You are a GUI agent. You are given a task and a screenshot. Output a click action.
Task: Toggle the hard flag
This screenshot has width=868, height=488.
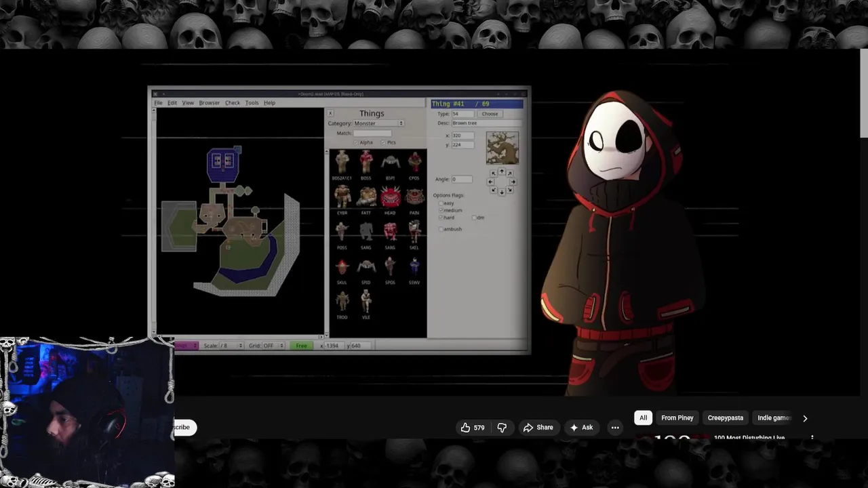441,218
